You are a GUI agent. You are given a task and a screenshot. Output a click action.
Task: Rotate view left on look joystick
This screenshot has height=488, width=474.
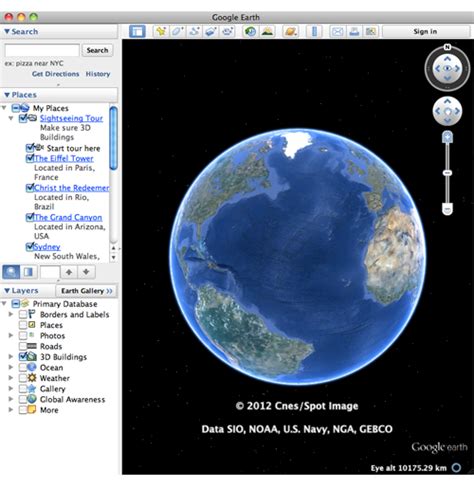pos(437,69)
